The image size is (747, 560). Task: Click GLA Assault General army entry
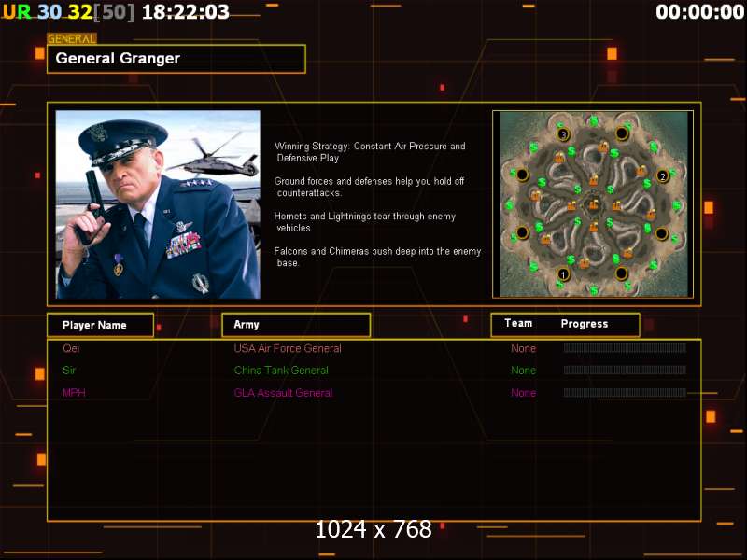pos(283,393)
